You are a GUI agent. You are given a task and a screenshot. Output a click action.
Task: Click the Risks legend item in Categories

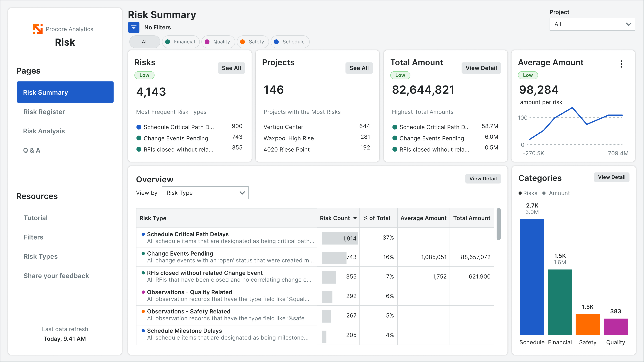tap(528, 193)
